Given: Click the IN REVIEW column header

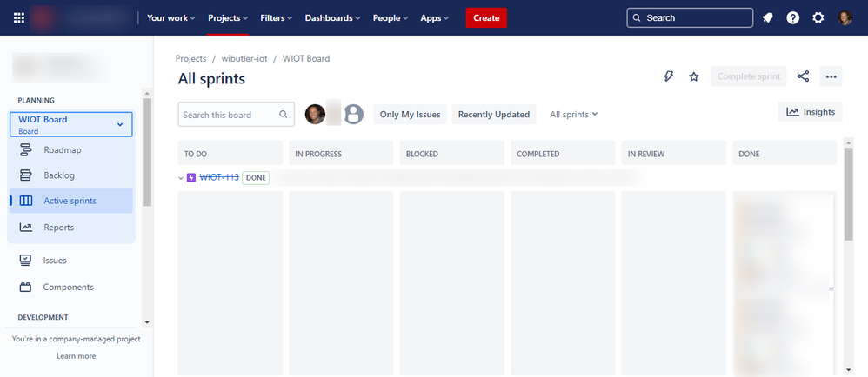Looking at the screenshot, I should (x=674, y=154).
